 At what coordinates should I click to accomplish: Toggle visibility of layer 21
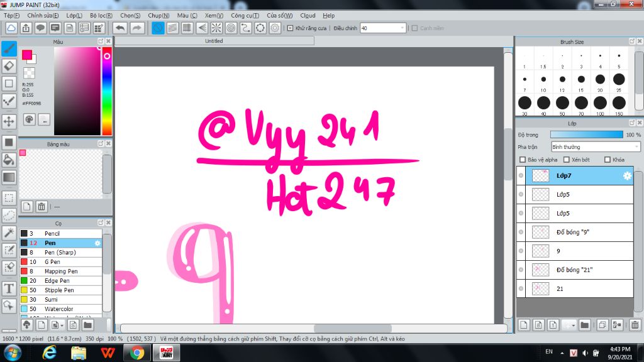[x=521, y=288]
